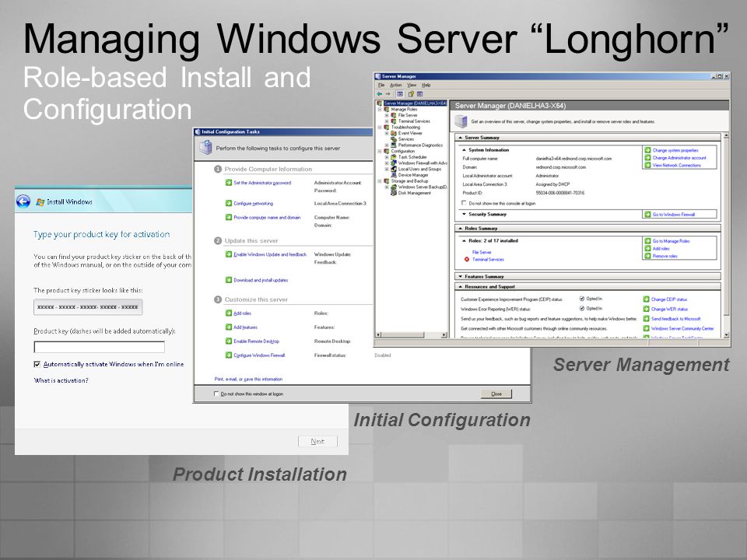Check Do not show this window at logon

tap(216, 394)
